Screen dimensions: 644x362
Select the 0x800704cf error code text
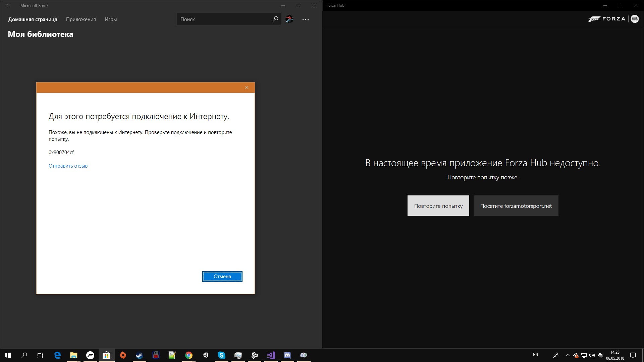tap(61, 152)
